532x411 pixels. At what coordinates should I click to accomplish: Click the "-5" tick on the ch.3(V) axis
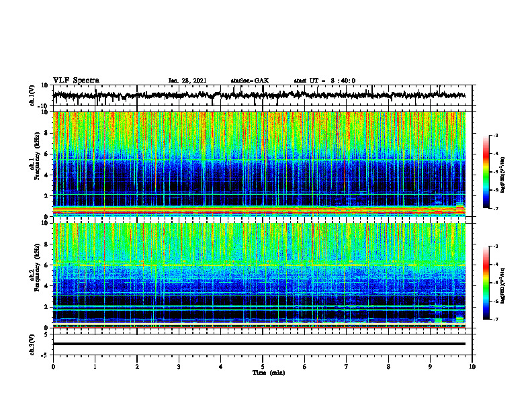point(45,355)
